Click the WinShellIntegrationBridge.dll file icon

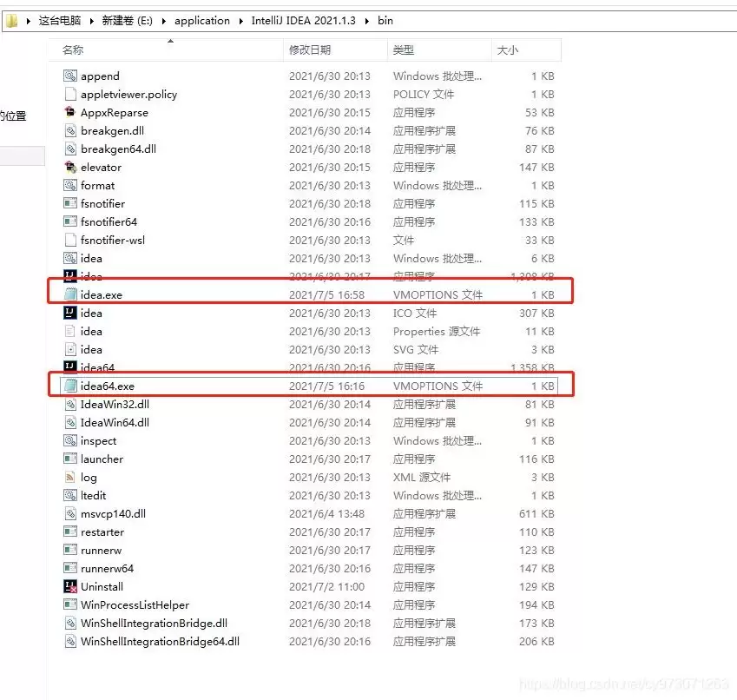click(70, 623)
